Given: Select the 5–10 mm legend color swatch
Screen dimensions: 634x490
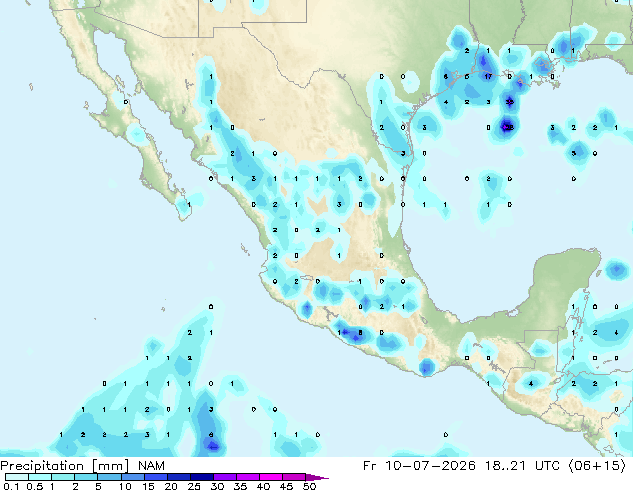Looking at the screenshot, I should point(109,477).
